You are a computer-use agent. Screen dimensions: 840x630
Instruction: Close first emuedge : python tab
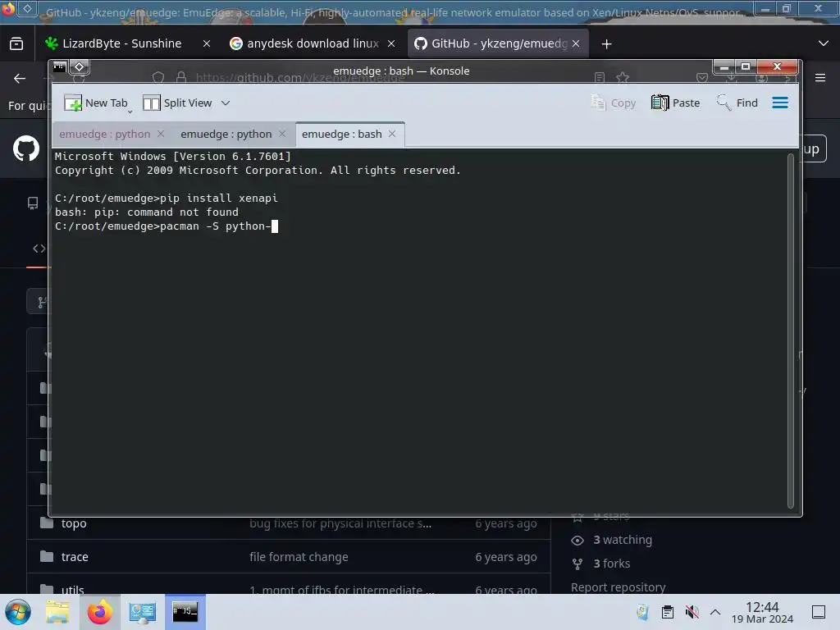point(161,134)
